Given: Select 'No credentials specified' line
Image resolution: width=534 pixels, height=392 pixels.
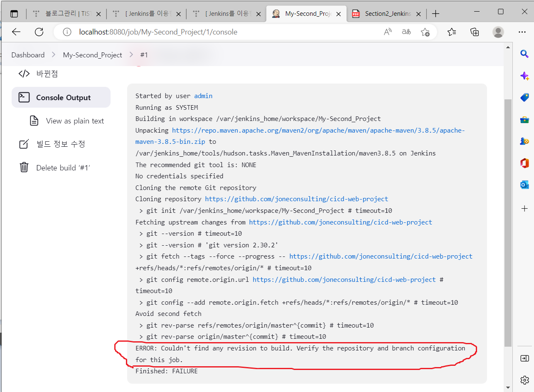Looking at the screenshot, I should click(x=180, y=176).
